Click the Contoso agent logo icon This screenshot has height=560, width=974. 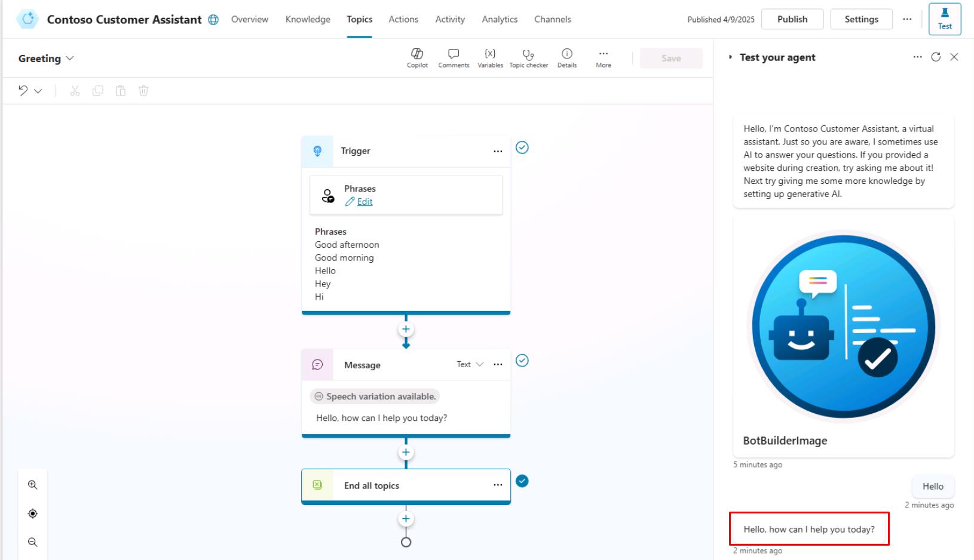pos(27,19)
